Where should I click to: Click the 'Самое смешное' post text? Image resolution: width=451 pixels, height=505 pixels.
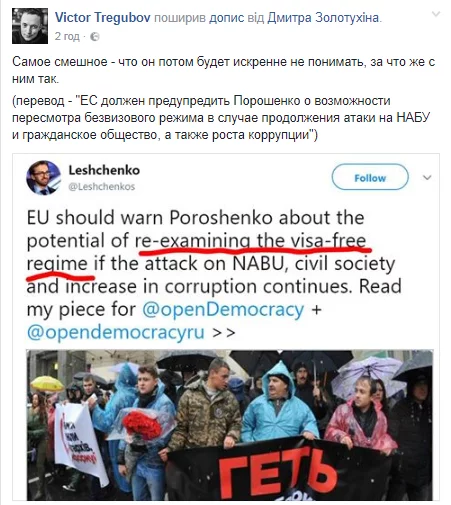coord(224,70)
